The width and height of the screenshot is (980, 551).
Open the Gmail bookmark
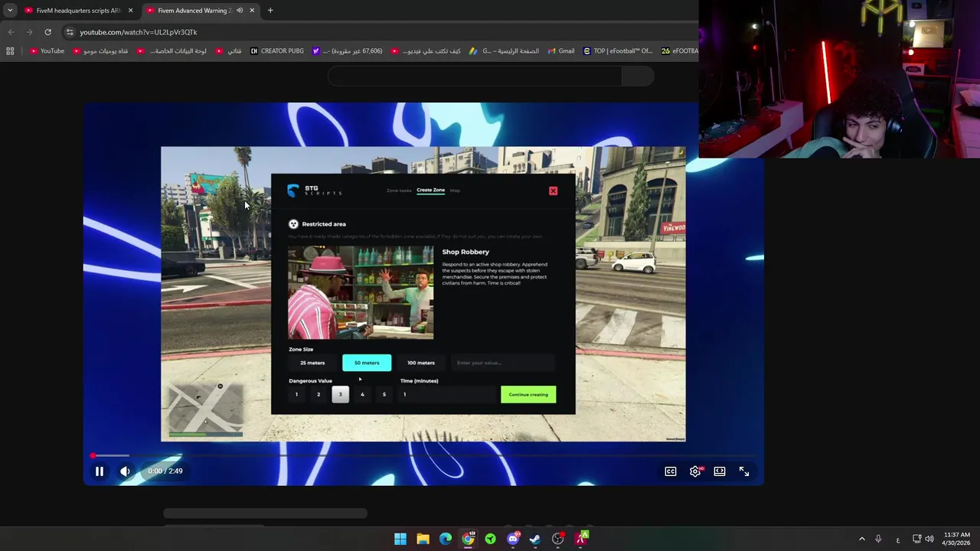click(561, 51)
